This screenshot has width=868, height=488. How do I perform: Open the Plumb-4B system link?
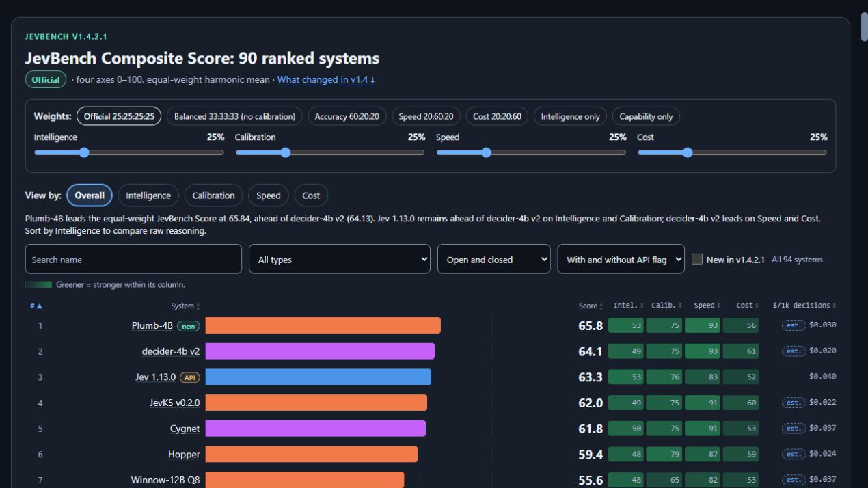[x=152, y=325]
